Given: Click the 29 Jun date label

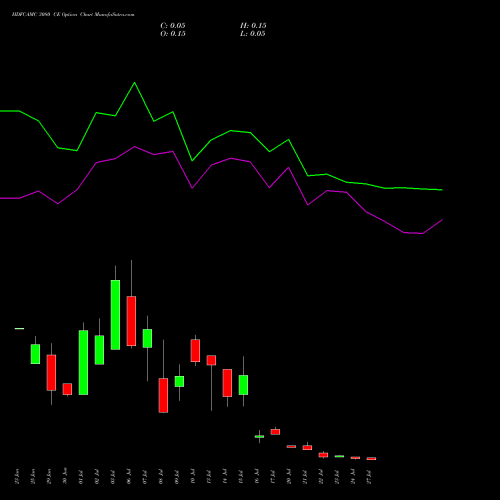Looking at the screenshot, I should point(49,476).
